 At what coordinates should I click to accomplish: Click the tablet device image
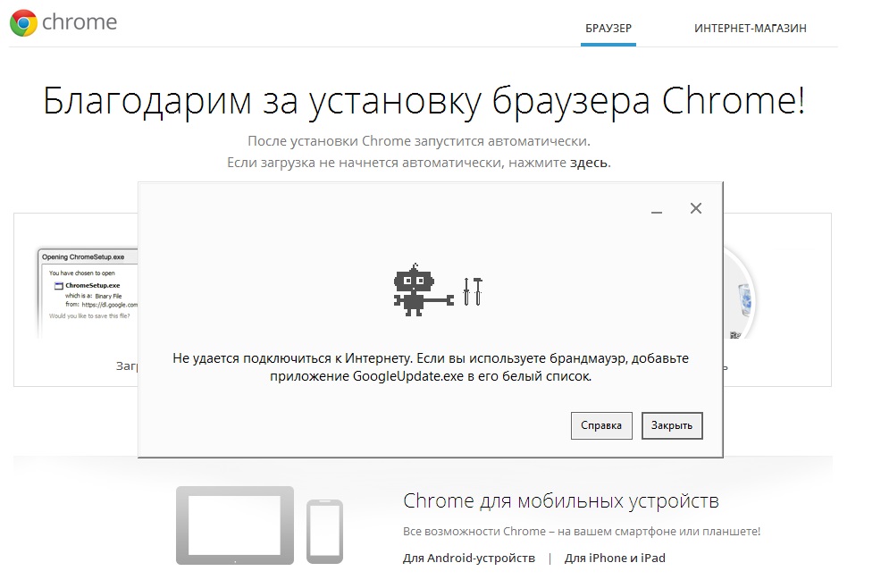click(x=235, y=525)
